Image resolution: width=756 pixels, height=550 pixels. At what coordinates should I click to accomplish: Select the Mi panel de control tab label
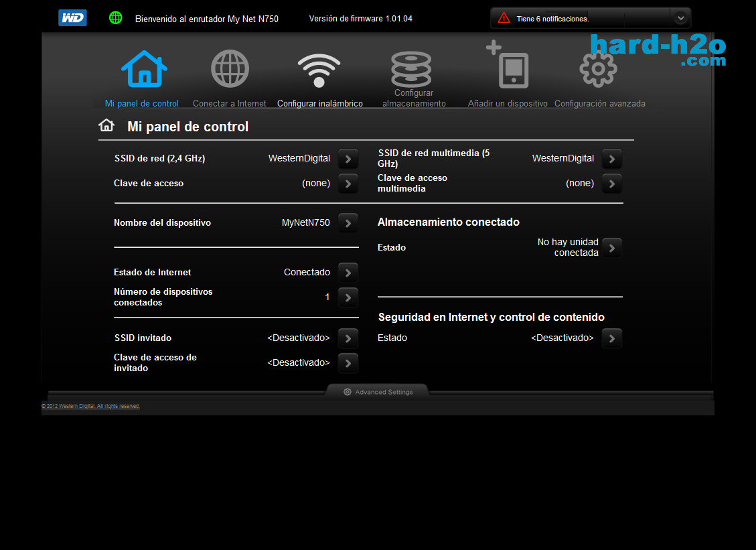click(x=142, y=103)
